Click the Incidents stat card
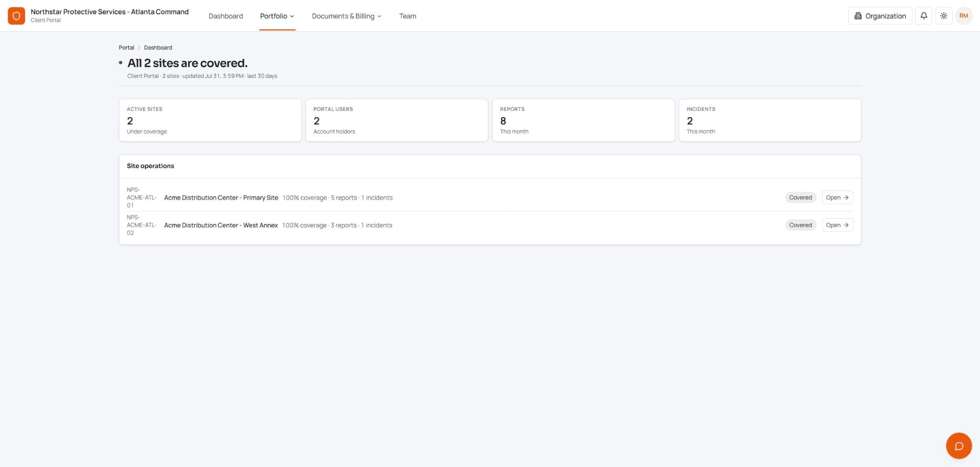The height and width of the screenshot is (467, 980). pos(770,120)
